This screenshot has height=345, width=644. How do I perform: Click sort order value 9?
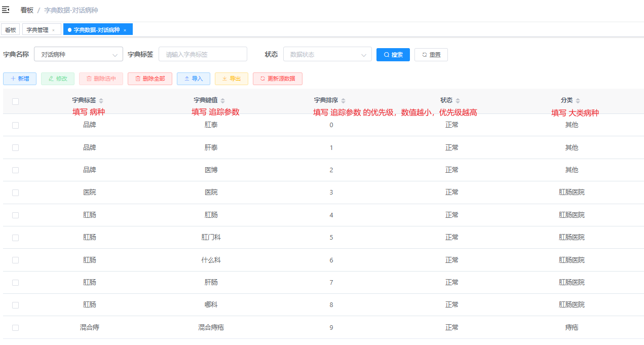click(331, 327)
